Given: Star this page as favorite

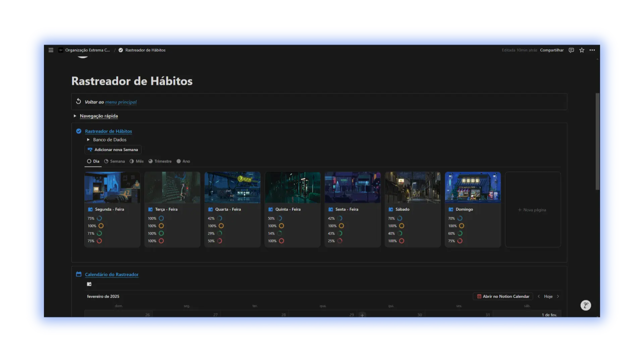Looking at the screenshot, I should [x=582, y=50].
